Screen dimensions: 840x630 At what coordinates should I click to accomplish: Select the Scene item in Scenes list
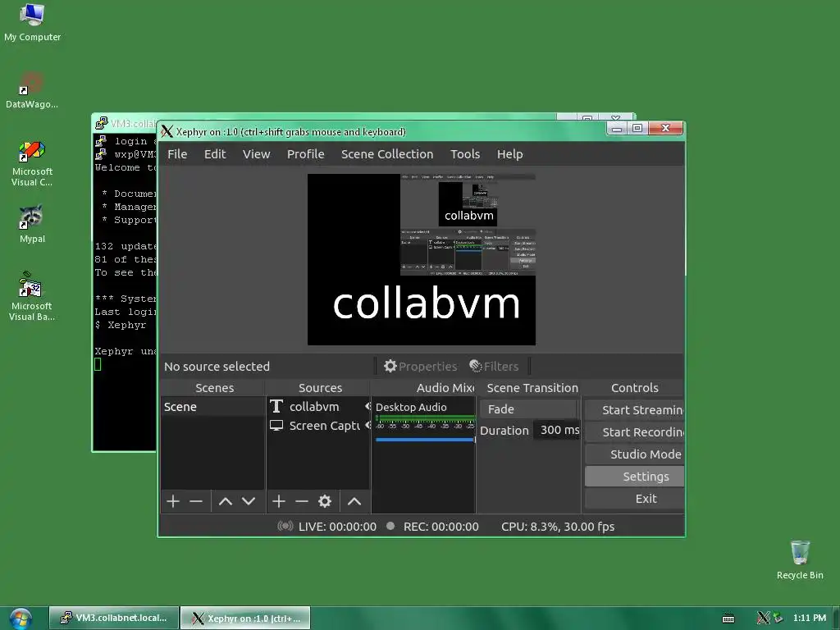(212, 407)
